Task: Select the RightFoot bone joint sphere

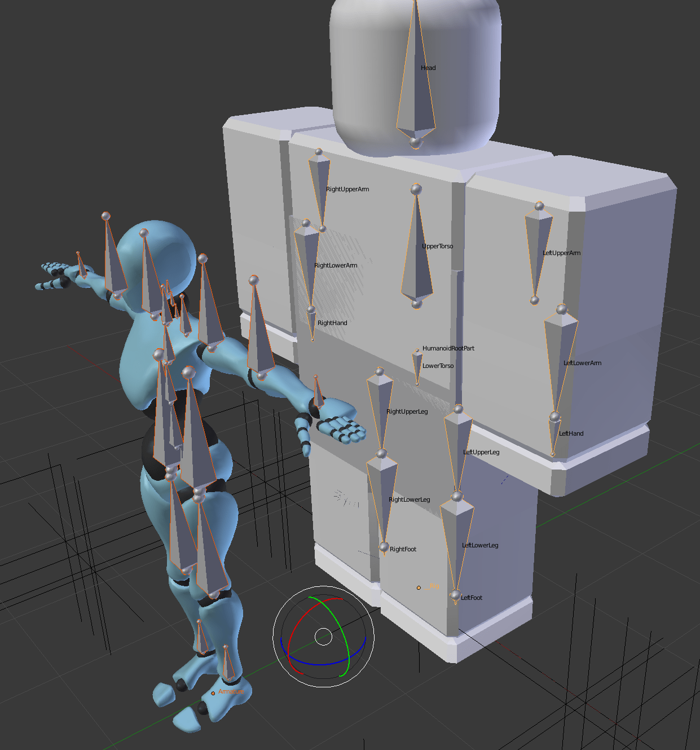Action: 383,546
